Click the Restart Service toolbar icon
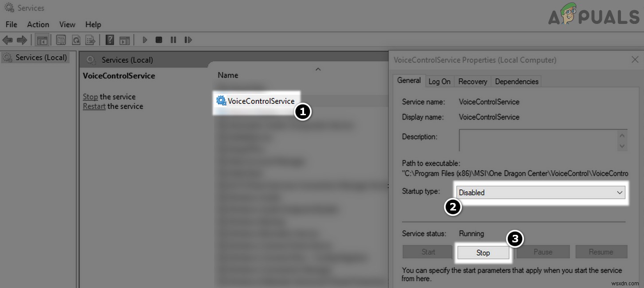This screenshot has width=644, height=288. click(188, 40)
